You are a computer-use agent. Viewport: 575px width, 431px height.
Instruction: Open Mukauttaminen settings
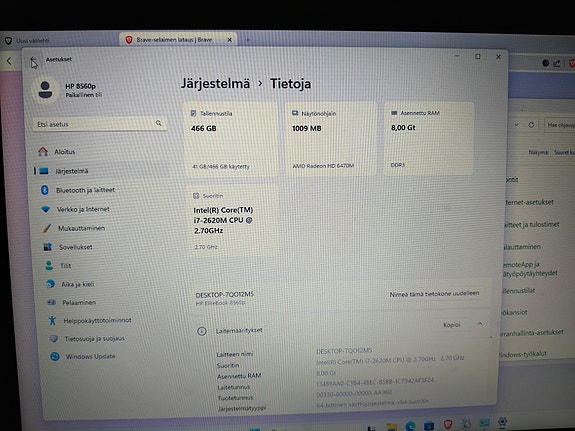(74, 228)
